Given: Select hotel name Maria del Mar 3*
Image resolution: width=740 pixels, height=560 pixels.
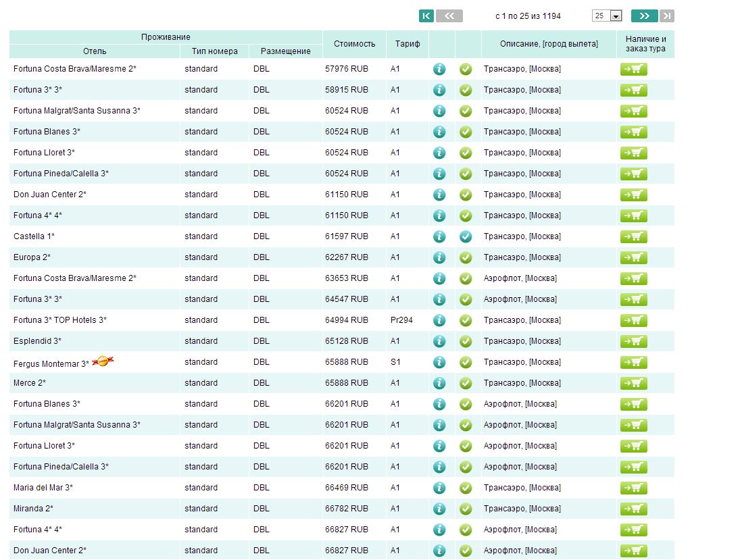Looking at the screenshot, I should [43, 487].
